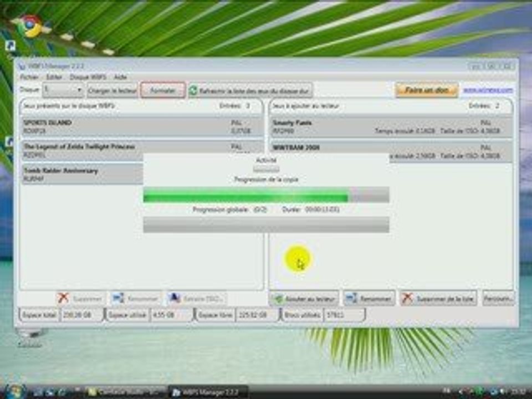Screen dimensions: 532x399
Task: Click the Extraire ISO icon
Action: click(x=175, y=298)
